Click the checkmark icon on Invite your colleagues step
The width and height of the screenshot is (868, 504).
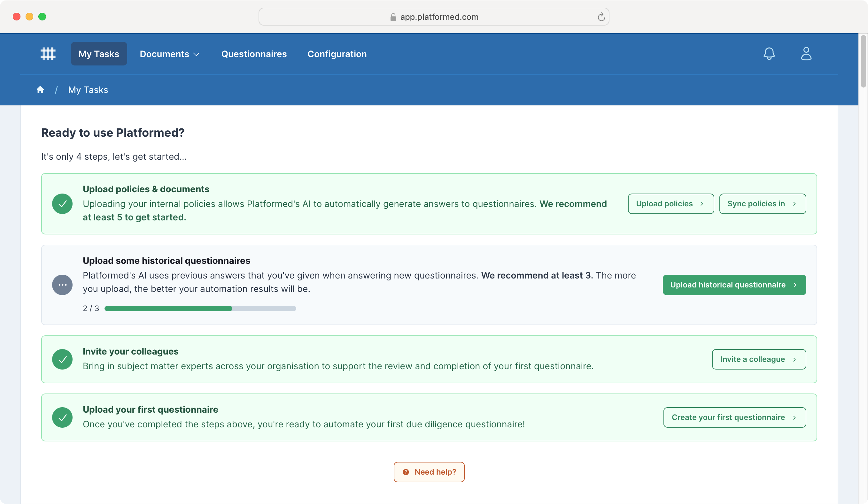(x=62, y=359)
